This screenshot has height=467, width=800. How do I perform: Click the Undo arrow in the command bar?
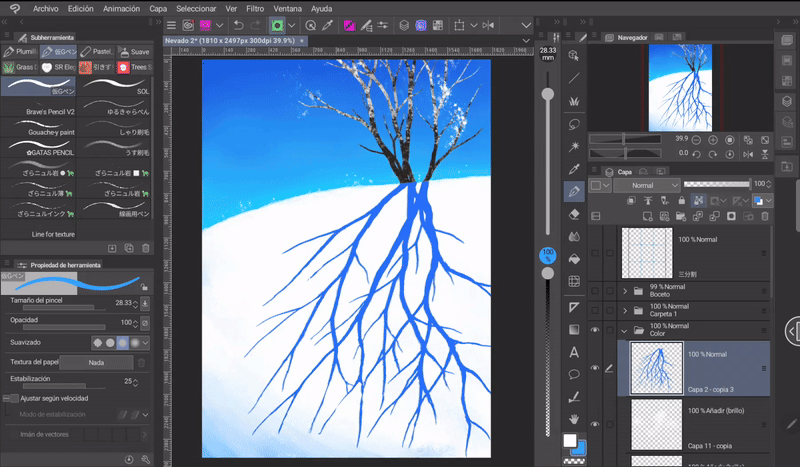pos(238,25)
